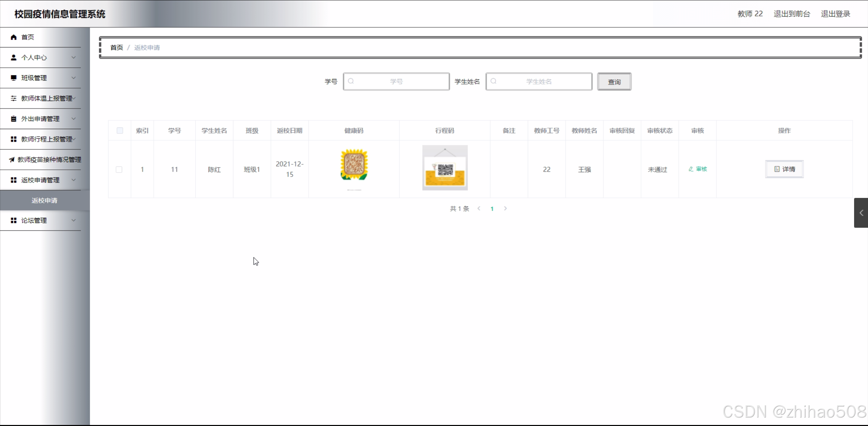Image resolution: width=868 pixels, height=426 pixels.
Task: Click the grid icon beside 论坛管理
Action: click(x=14, y=221)
